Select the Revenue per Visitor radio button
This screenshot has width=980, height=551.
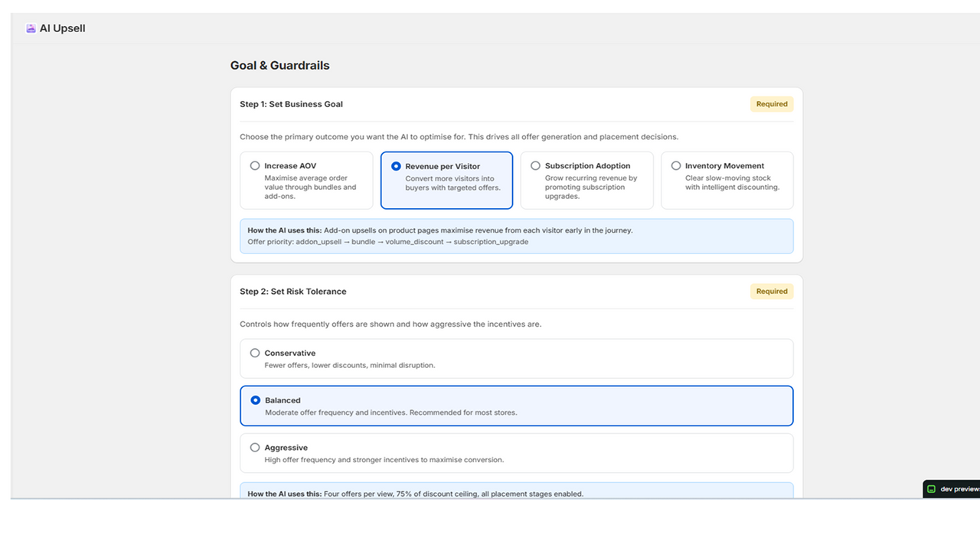(396, 166)
